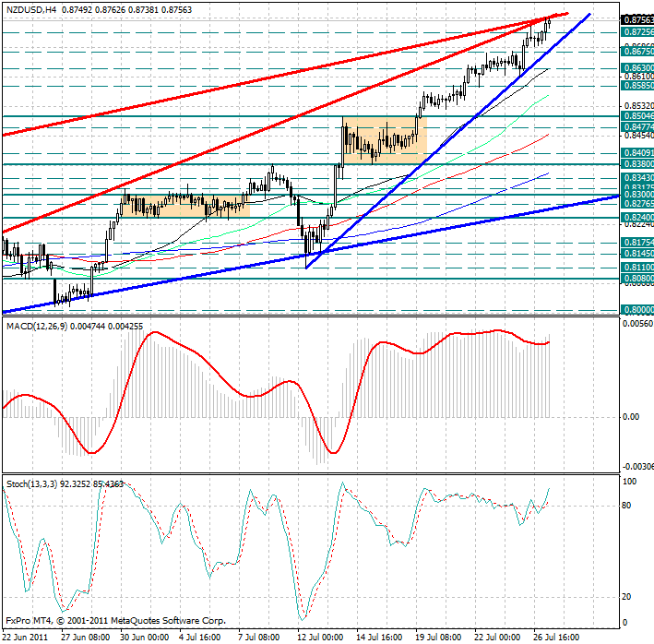Select the Stochastic scale value 100

(x=629, y=482)
